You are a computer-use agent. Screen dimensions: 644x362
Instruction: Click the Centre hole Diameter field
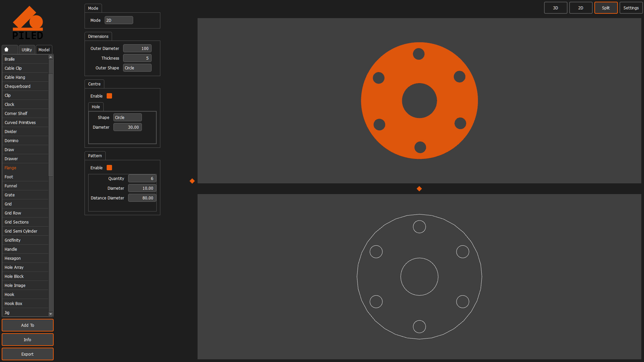tap(127, 127)
